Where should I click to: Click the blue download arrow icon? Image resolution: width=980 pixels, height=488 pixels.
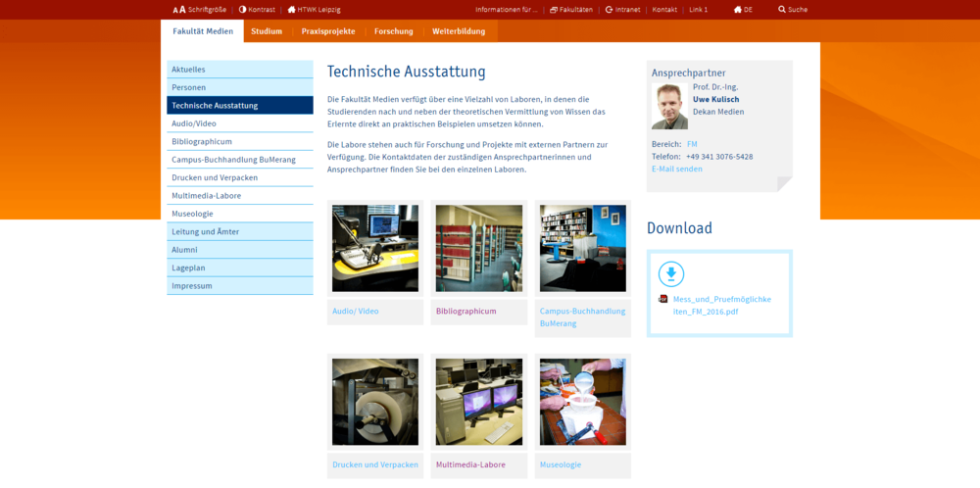(671, 273)
